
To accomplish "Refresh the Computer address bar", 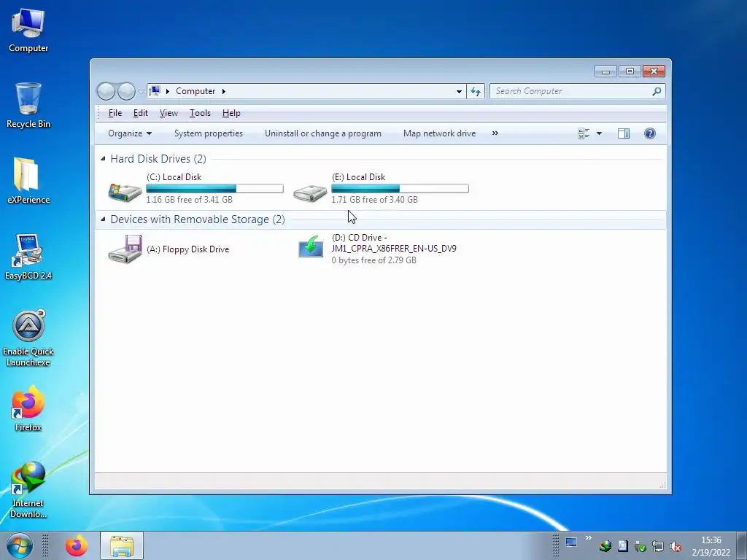I will (x=476, y=91).
